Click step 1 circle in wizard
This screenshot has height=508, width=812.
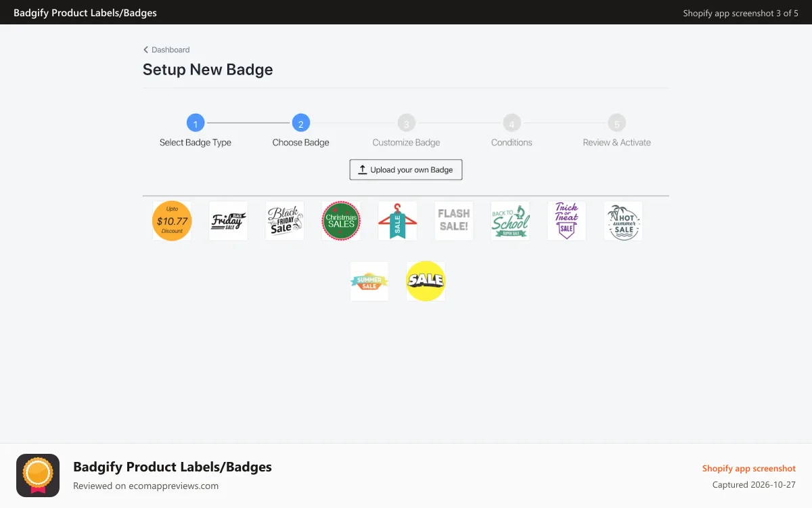196,123
